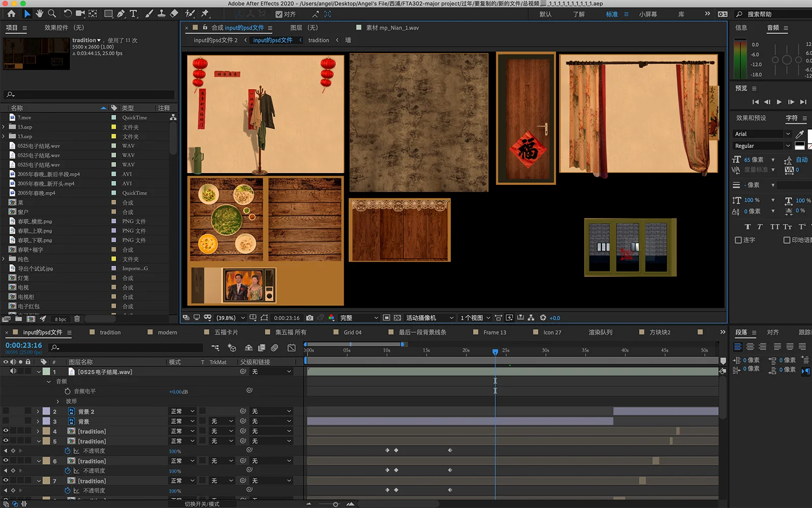Select the Selection arrow tool
812x508 pixels.
coord(27,14)
